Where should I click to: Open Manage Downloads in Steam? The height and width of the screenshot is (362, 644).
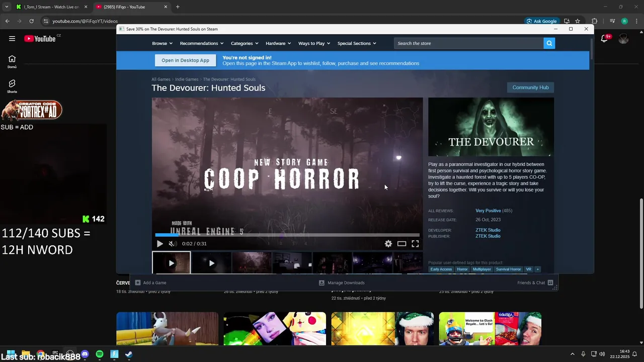(x=342, y=283)
